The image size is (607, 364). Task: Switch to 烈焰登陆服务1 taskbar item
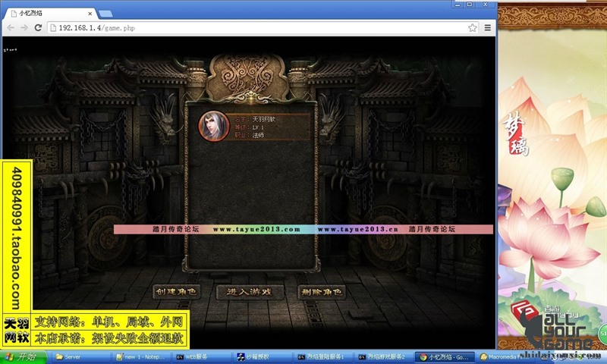point(323,356)
